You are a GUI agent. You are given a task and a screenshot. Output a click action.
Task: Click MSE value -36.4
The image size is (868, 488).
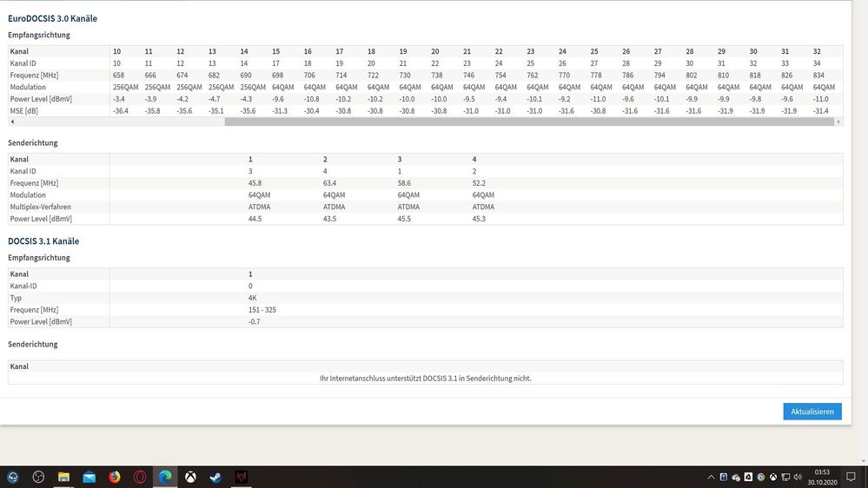120,110
